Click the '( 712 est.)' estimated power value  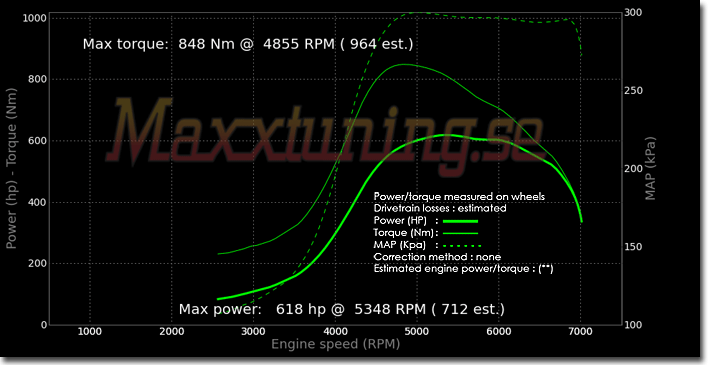(x=469, y=309)
